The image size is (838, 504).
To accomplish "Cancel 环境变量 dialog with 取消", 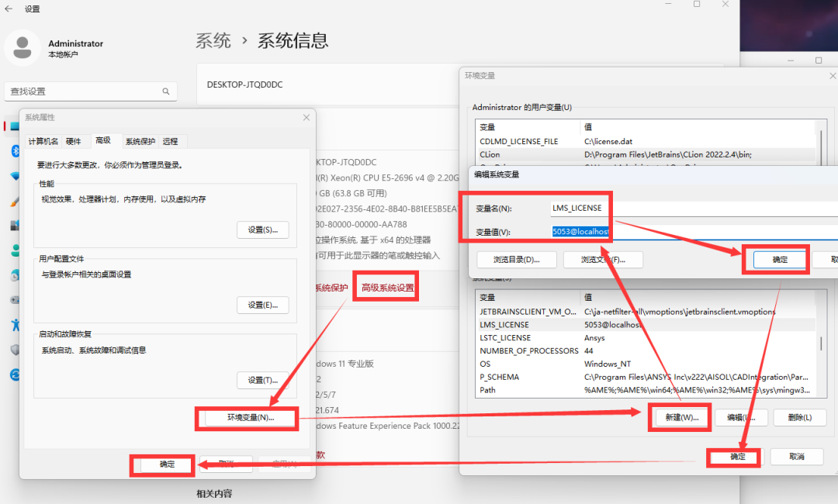I will coord(797,457).
